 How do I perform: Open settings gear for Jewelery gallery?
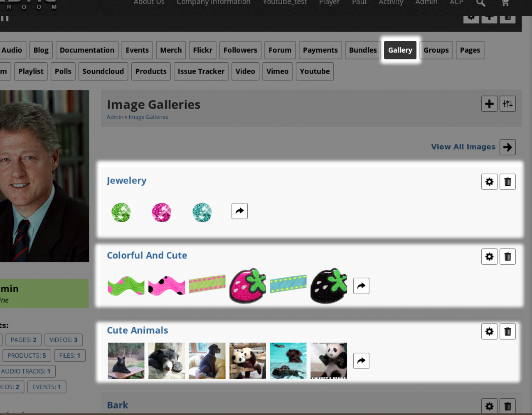click(x=490, y=182)
